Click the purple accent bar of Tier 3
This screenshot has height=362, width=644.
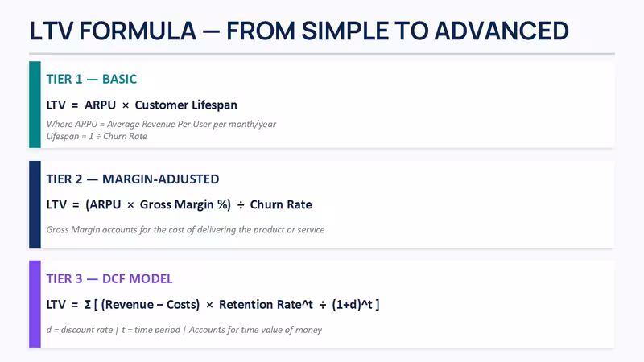pos(35,304)
